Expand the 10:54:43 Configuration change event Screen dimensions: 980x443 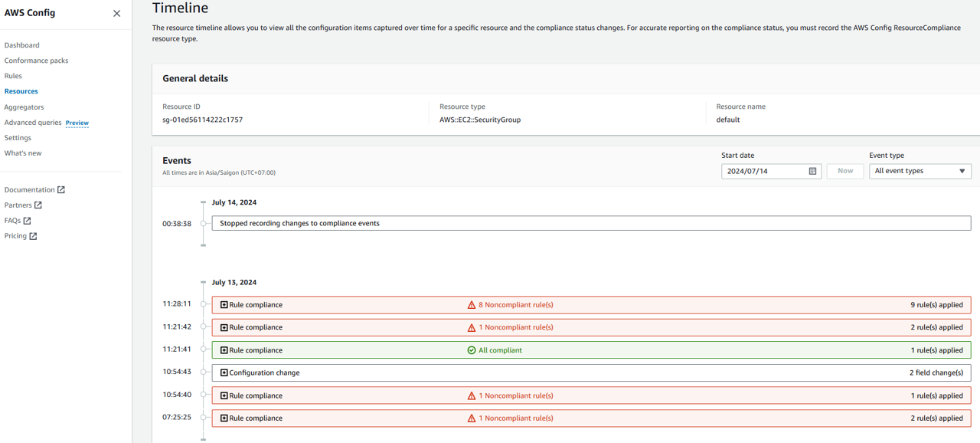pyautogui.click(x=224, y=372)
